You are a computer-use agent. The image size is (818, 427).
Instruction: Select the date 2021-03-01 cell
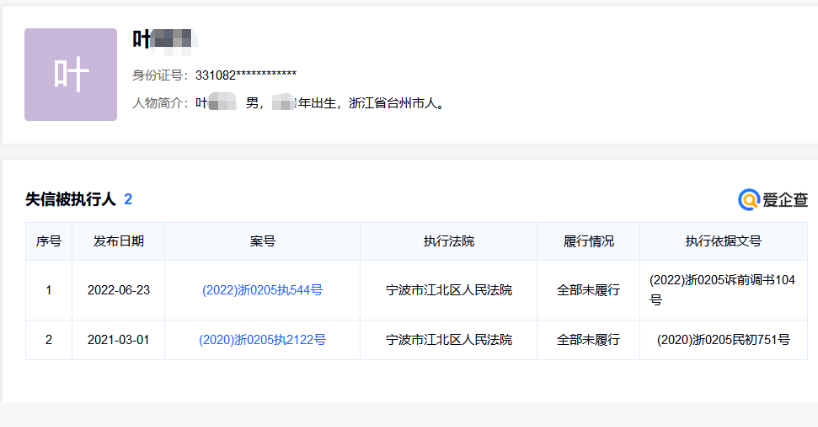[x=118, y=340]
